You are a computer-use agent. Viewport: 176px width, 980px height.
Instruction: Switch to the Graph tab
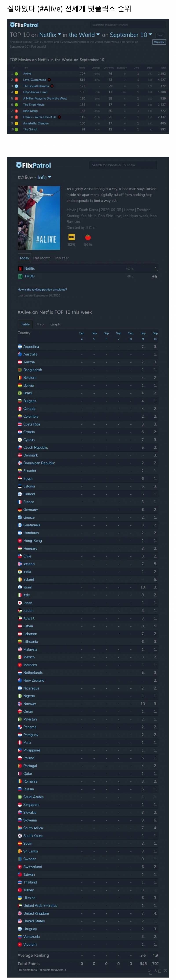55,324
